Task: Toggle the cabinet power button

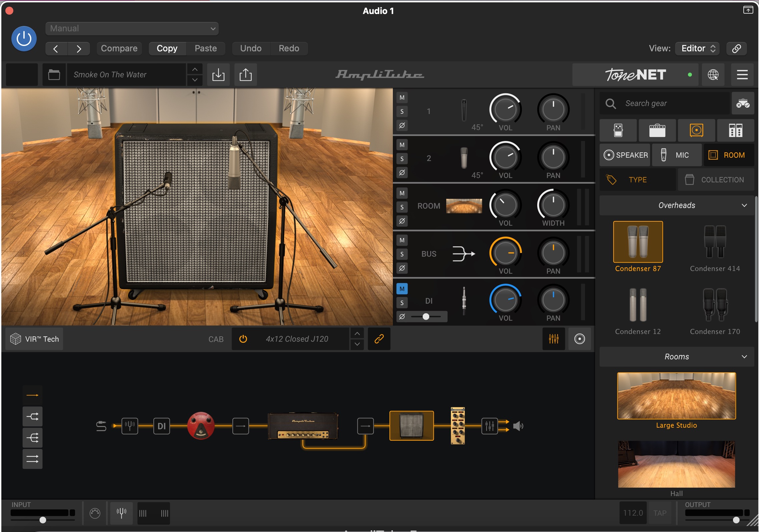Action: point(243,339)
